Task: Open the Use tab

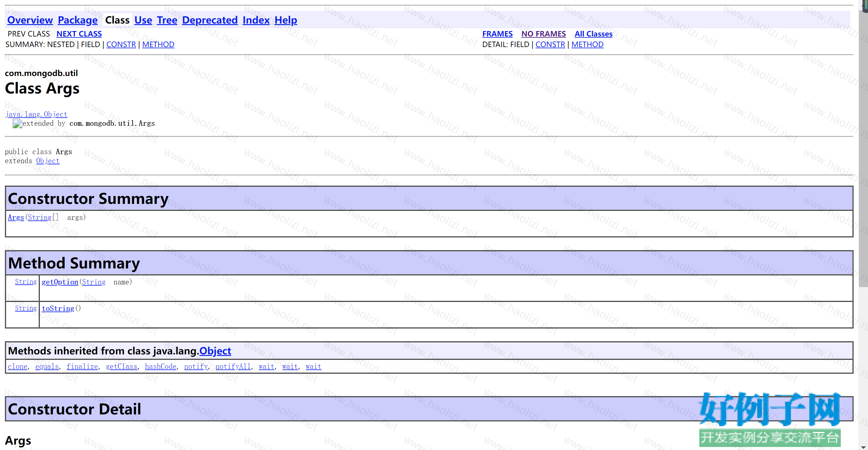Action: click(143, 20)
